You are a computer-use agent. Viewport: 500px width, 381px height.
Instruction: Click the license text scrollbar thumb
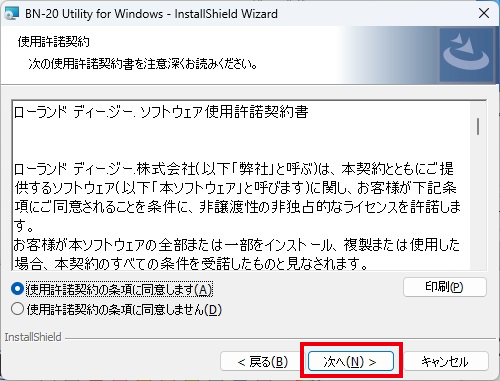click(x=478, y=126)
